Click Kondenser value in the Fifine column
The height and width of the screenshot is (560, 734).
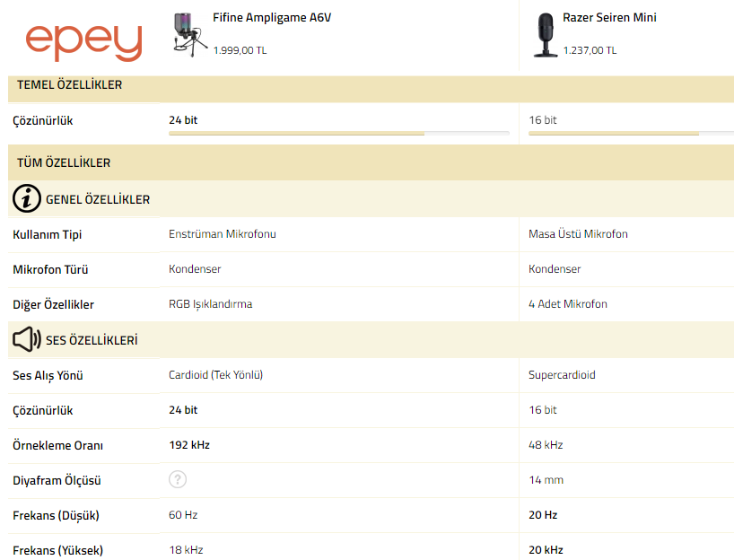[195, 269]
